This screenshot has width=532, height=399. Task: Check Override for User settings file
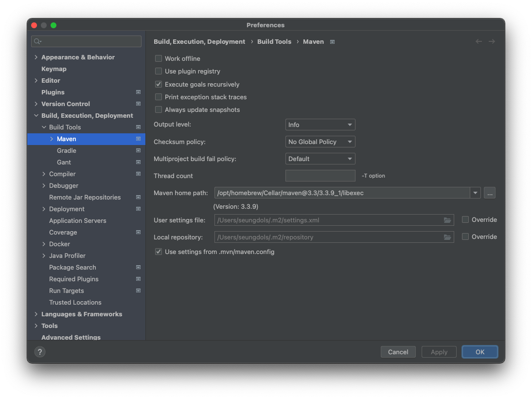(x=465, y=220)
